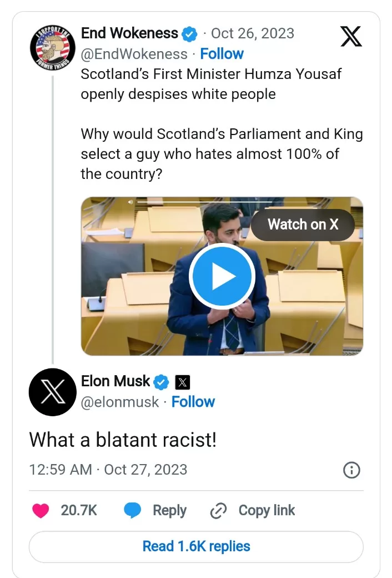The height and width of the screenshot is (578, 392).
Task: Open Elon Musk's round X avatar
Action: coord(52,392)
